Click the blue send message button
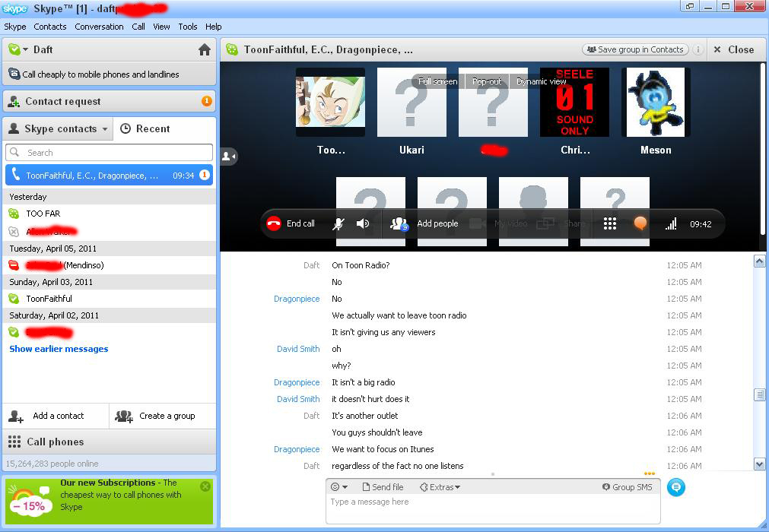 pyautogui.click(x=675, y=487)
